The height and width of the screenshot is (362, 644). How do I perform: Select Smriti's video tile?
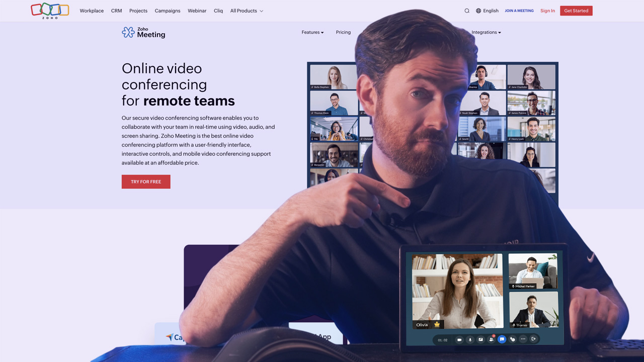(x=482, y=129)
